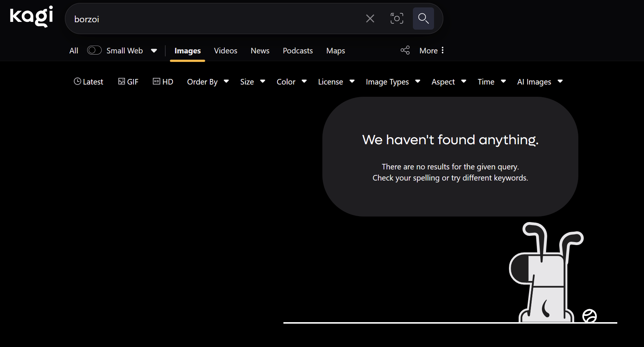Toggle the Small Web switch

94,50
